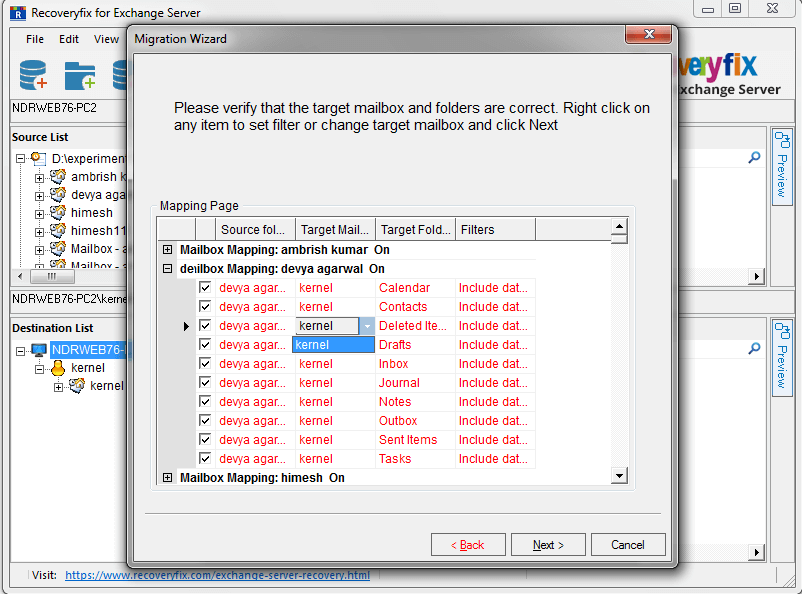Uncheck the Contacts folder mapping checkbox
Viewport: 802px width, 594px height.
pyautogui.click(x=205, y=306)
